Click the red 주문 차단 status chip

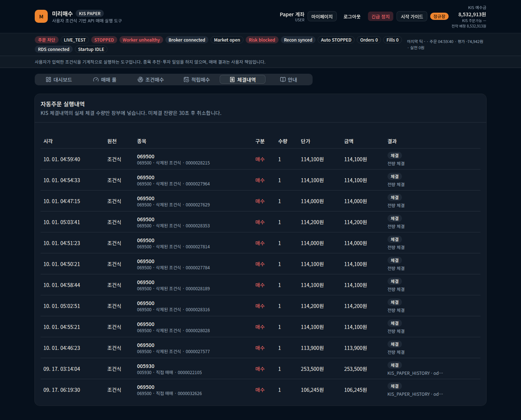pos(47,40)
